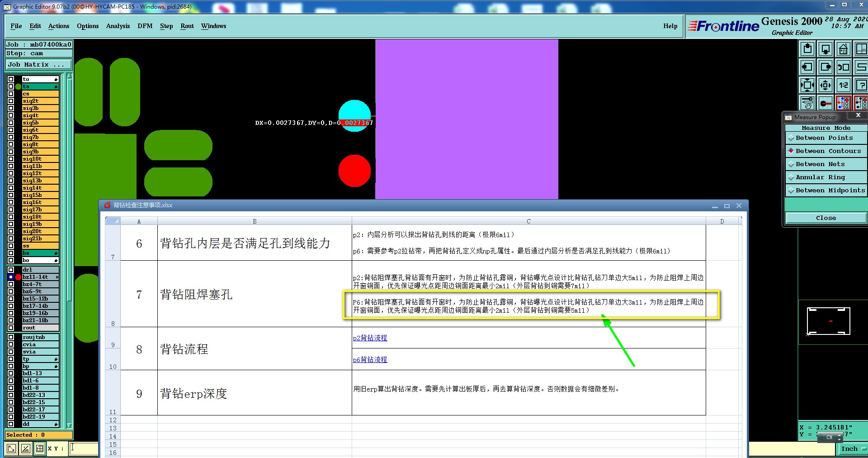868x458 pixels.
Task: Click the pan up view icon
Action: tap(807, 49)
